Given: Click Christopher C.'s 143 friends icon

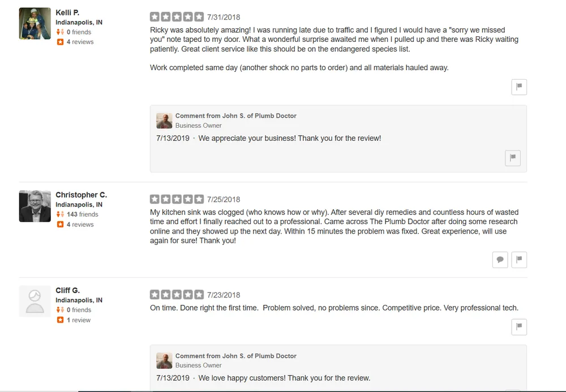Looking at the screenshot, I should (60, 214).
